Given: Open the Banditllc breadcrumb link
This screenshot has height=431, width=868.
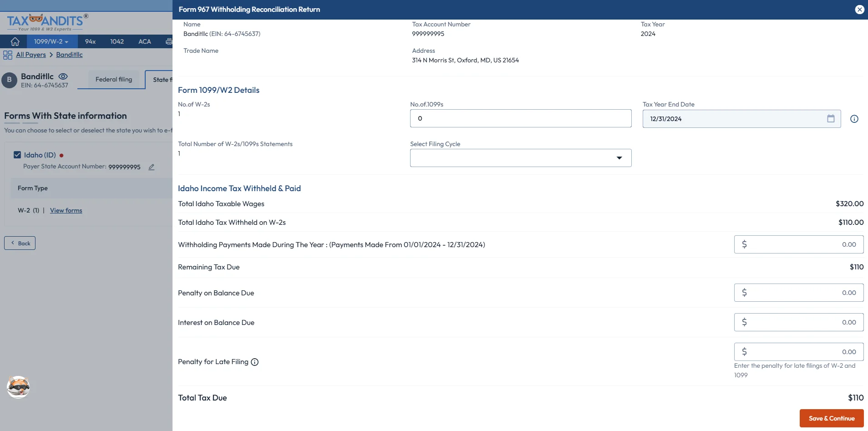Looking at the screenshot, I should coord(69,55).
